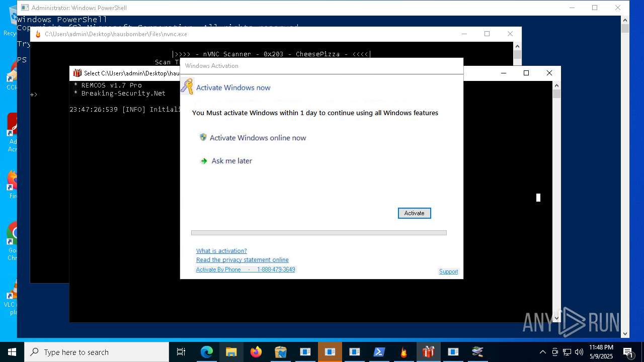Click the taskbar clock showing 11:48 PM
This screenshot has width=644, height=362.
coord(601,352)
